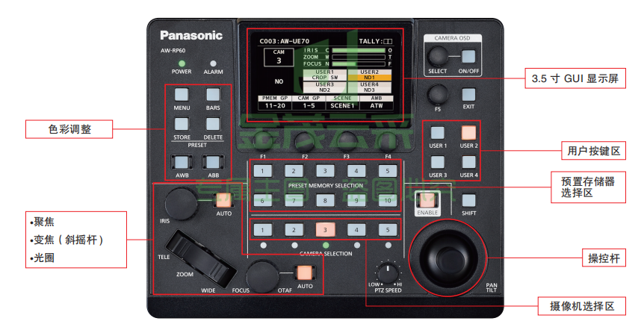
Task: Activate the USER 1 button
Action: point(437,133)
